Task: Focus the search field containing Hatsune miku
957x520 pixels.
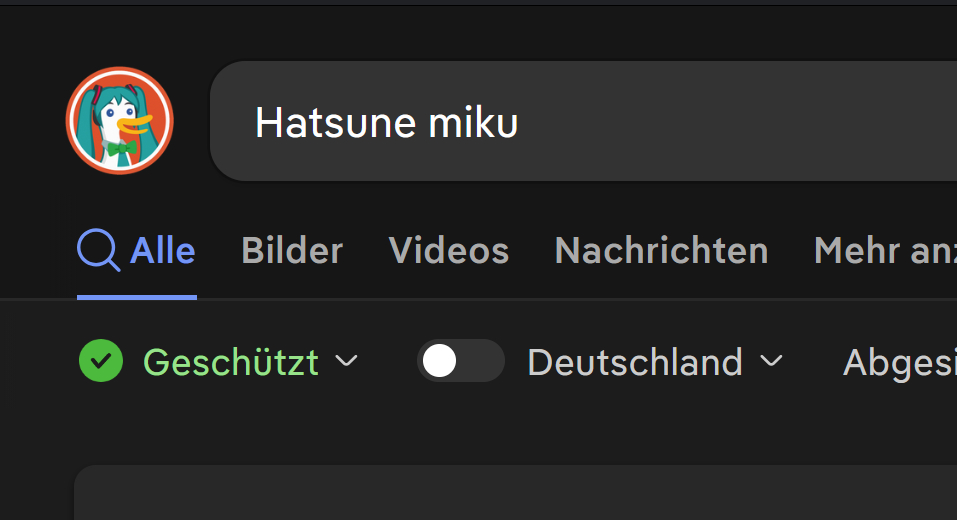Action: (700, 122)
